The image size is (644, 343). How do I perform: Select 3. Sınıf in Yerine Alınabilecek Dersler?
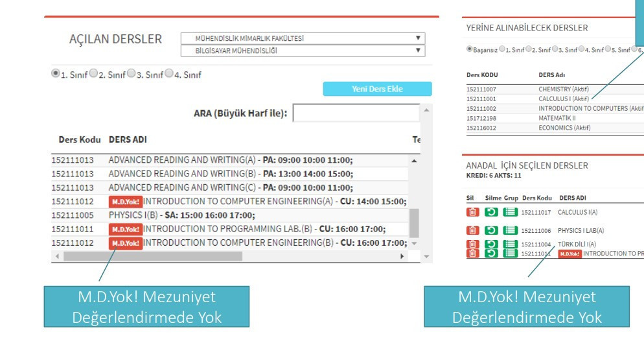pos(555,49)
